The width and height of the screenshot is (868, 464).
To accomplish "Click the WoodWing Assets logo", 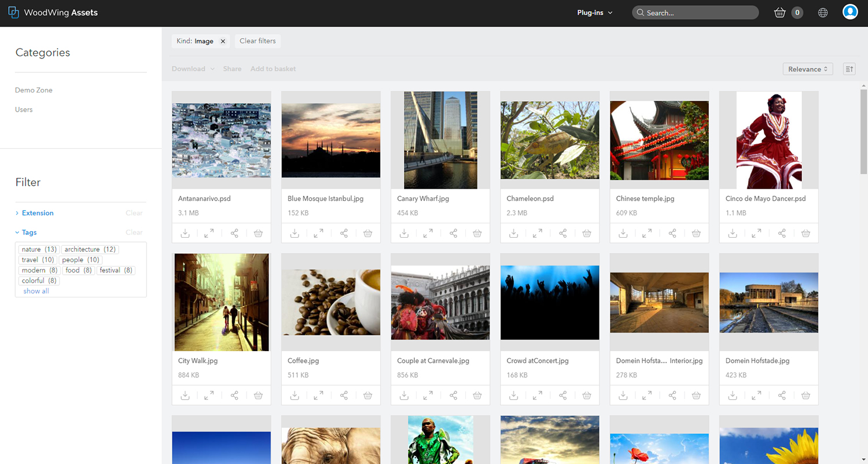I will [53, 12].
